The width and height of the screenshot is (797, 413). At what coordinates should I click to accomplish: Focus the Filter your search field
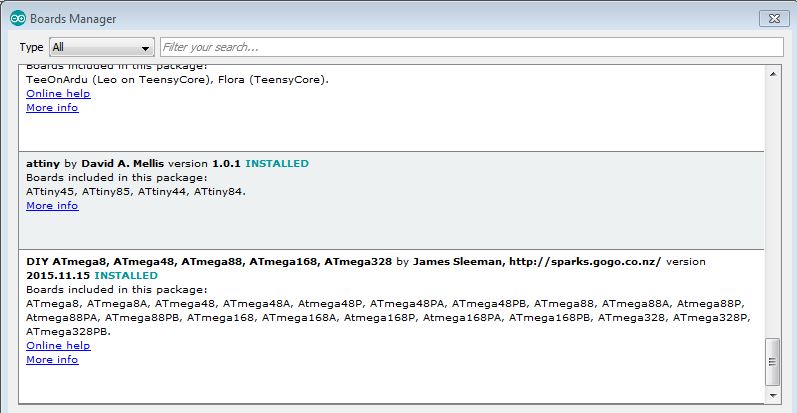pos(471,47)
